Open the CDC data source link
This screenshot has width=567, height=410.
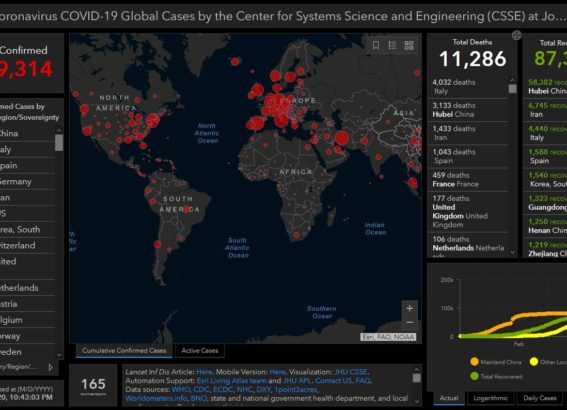(x=201, y=390)
